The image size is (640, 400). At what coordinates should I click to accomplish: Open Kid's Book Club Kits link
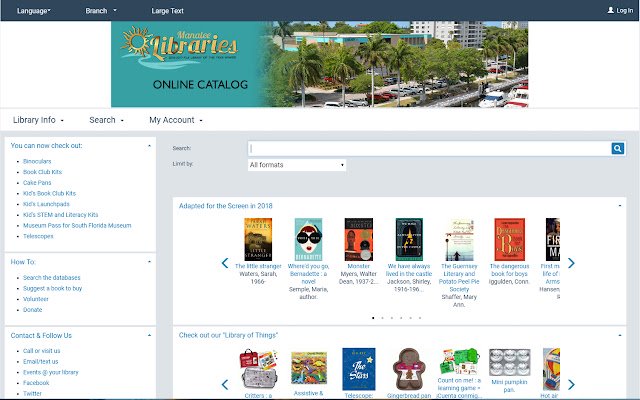coord(49,193)
